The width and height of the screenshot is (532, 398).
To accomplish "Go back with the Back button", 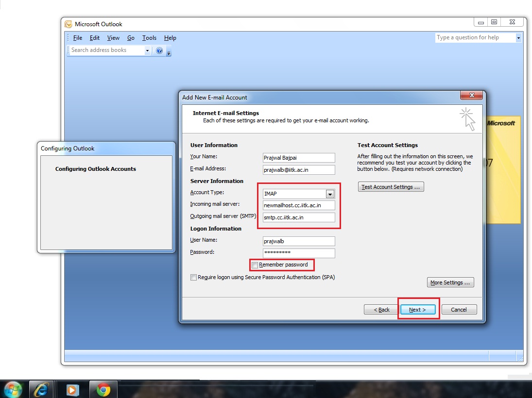I will pyautogui.click(x=381, y=310).
